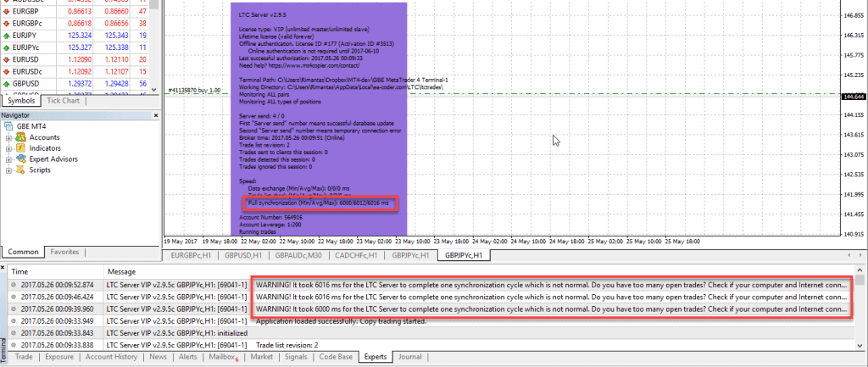Select the log entry at 00:09:52.874
Image resolution: width=868 pixels, height=367 pixels.
pyautogui.click(x=431, y=285)
